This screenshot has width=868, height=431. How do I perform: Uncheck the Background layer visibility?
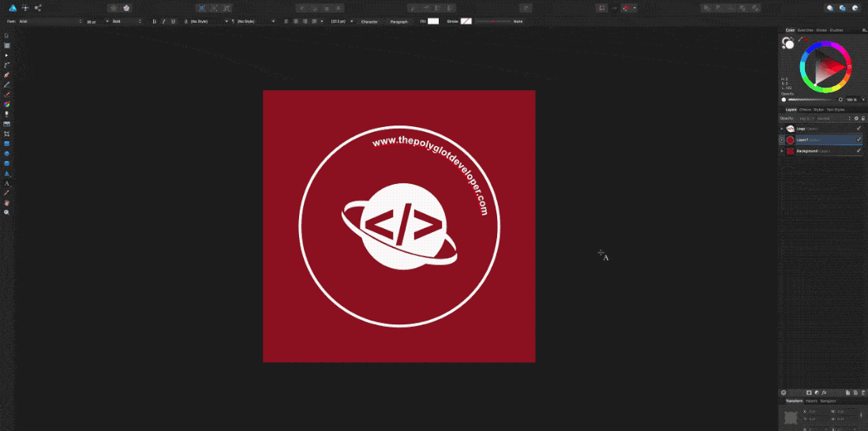pyautogui.click(x=859, y=151)
